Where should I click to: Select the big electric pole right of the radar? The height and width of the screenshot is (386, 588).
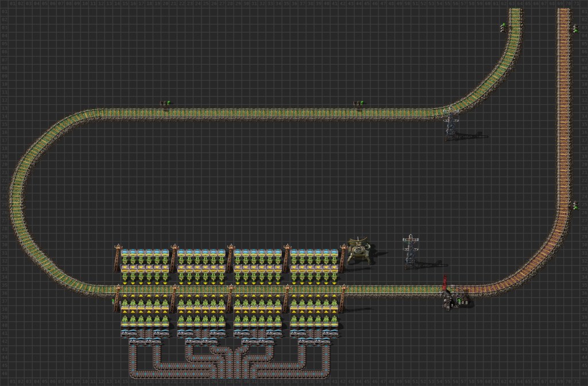point(411,252)
